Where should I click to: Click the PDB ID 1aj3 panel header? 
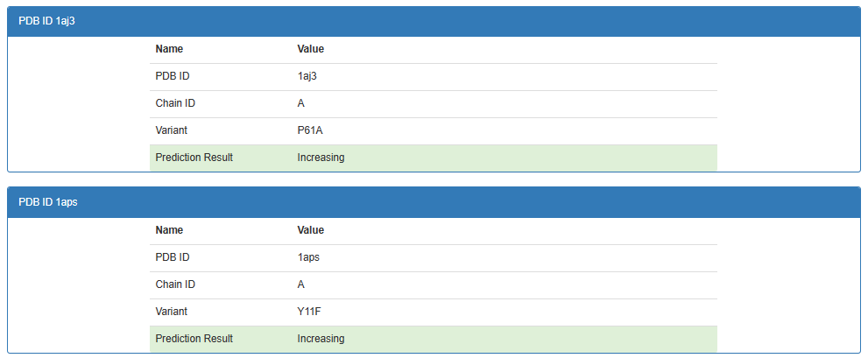(x=434, y=21)
